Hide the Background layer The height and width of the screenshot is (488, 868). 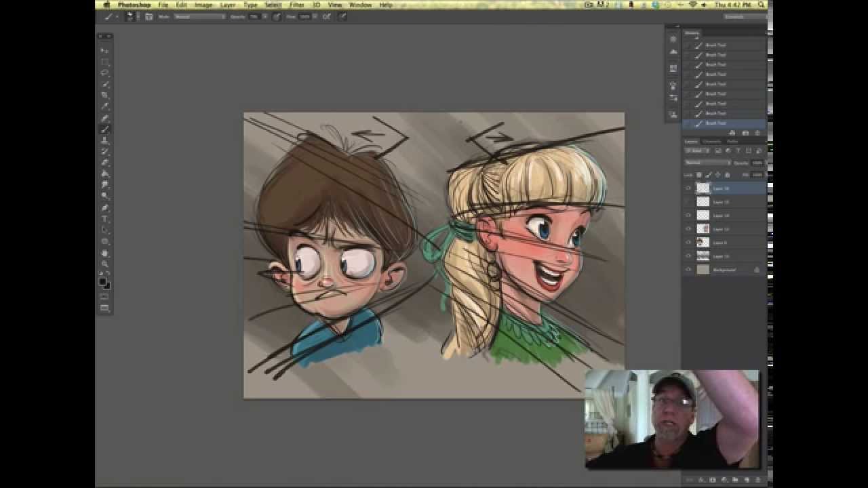tap(688, 269)
